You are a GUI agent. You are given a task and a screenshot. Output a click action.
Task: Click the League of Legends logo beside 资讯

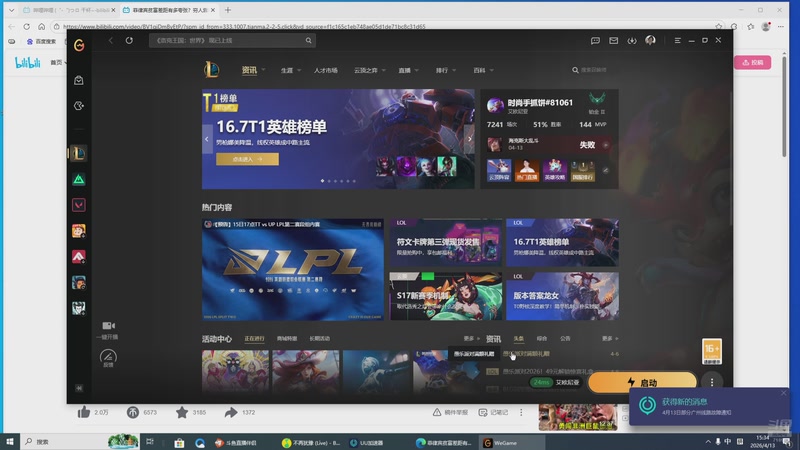[212, 70]
